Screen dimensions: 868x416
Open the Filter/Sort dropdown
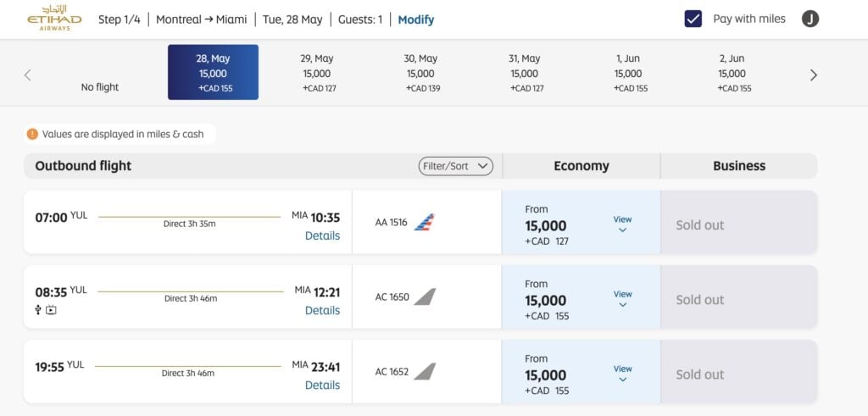click(x=455, y=166)
